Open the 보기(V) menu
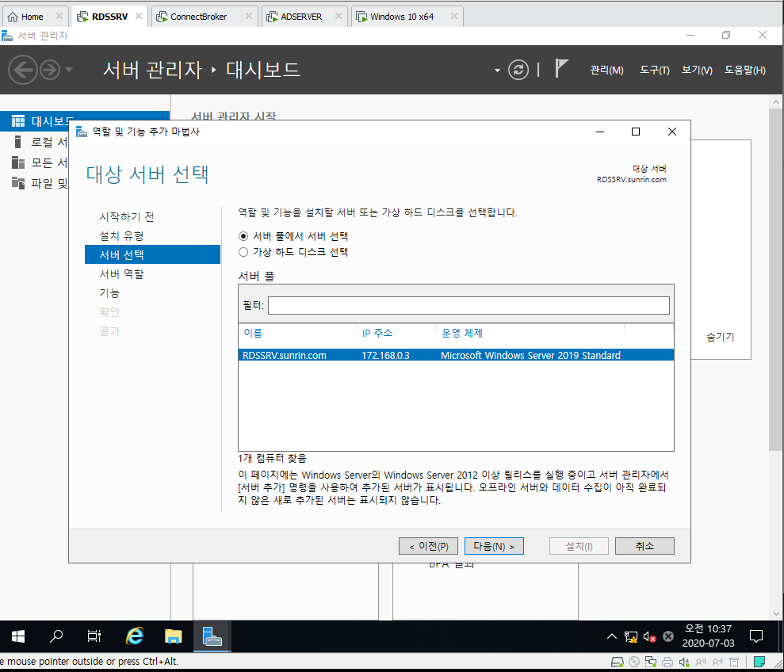 click(x=697, y=71)
